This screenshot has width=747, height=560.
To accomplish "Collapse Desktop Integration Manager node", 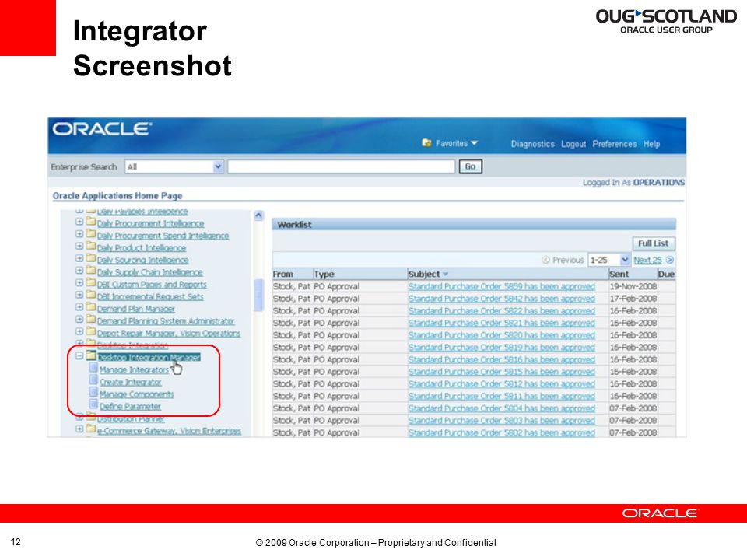I will tap(79, 356).
